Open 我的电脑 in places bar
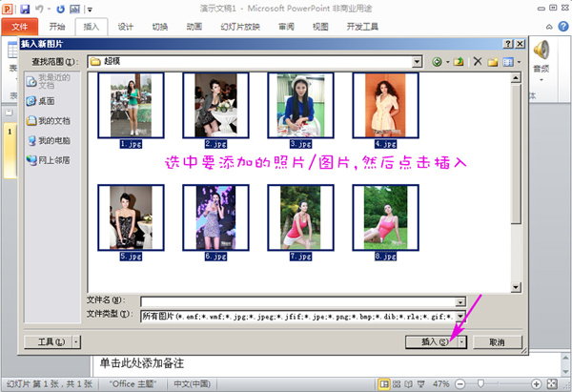Viewport: 572px width, 392px height. pyautogui.click(x=49, y=140)
